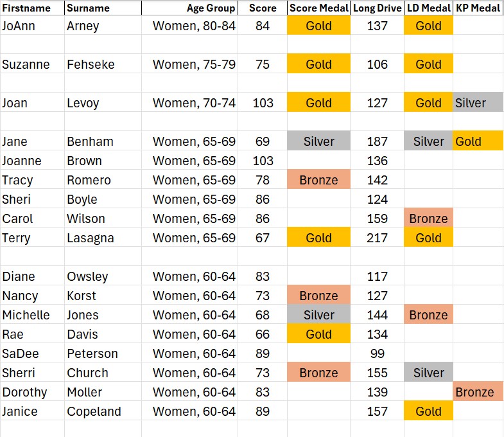Click Michelle Jones's score value 68
504x437 pixels.
[262, 315]
